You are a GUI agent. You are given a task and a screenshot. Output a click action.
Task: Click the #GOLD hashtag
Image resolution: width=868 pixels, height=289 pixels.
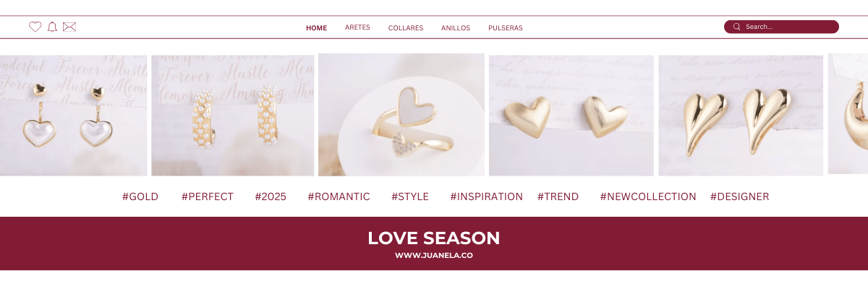click(140, 197)
